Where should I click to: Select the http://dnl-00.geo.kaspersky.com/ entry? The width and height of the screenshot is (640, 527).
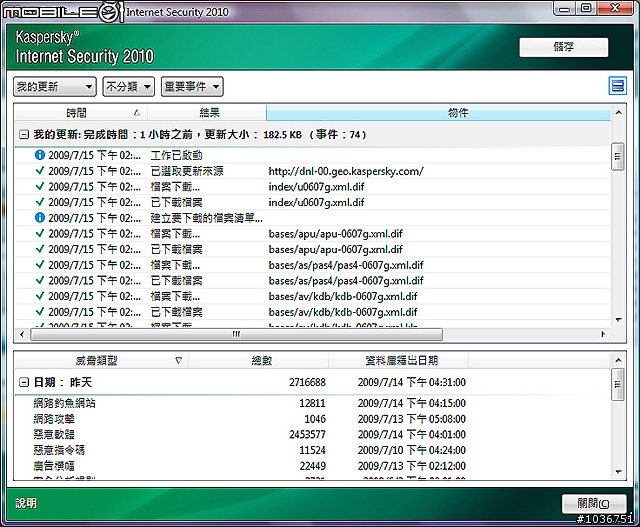[x=313, y=171]
